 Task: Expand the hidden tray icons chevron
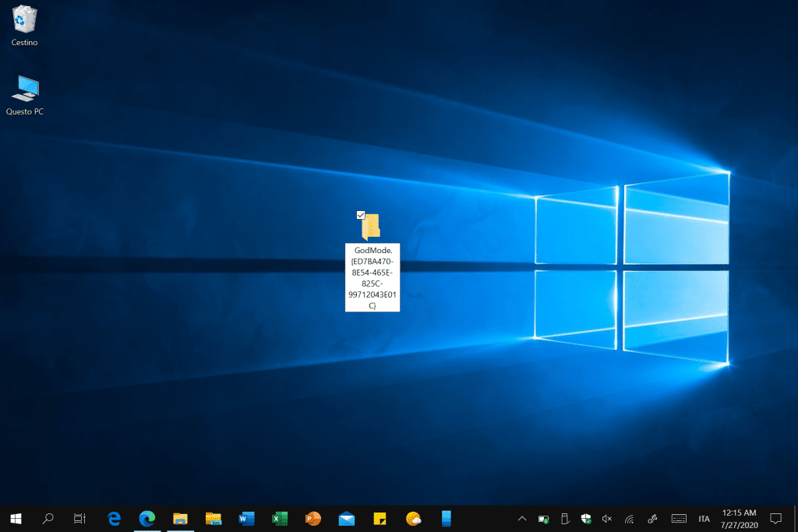[x=522, y=519]
